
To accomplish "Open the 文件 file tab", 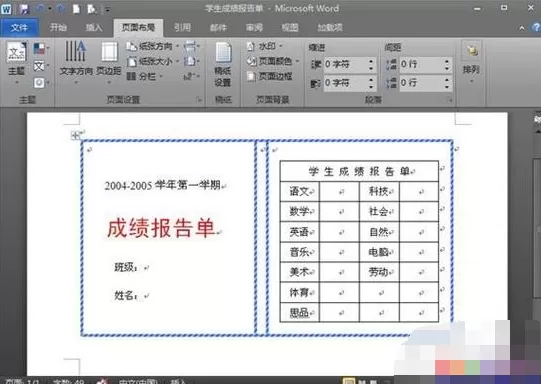I will 19,27.
